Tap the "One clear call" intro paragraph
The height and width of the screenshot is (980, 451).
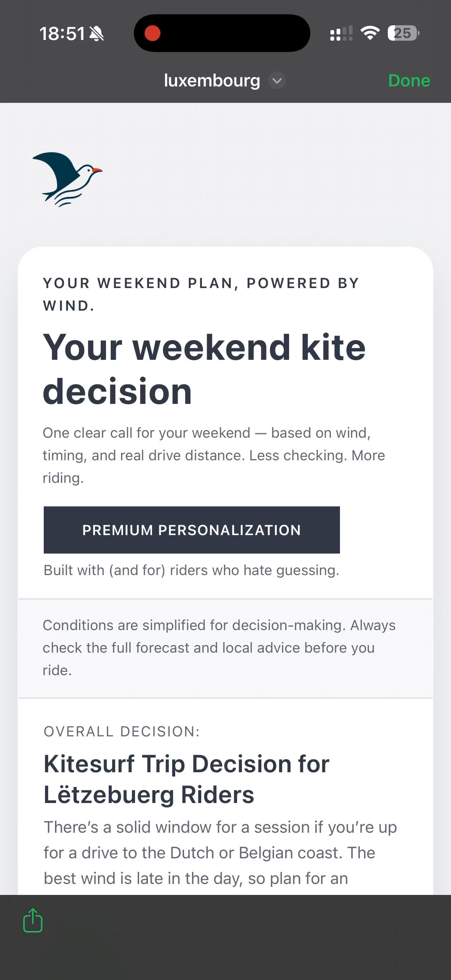(214, 455)
